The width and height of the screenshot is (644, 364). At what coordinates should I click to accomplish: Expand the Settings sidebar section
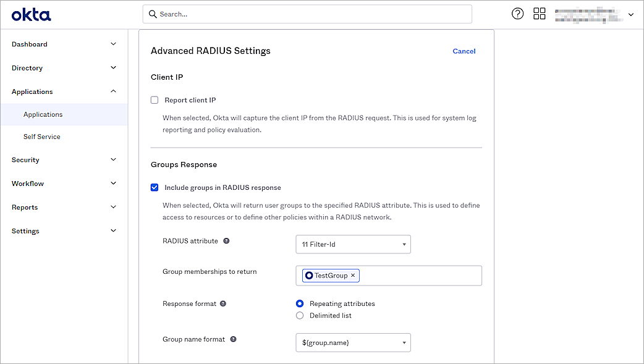tap(25, 231)
